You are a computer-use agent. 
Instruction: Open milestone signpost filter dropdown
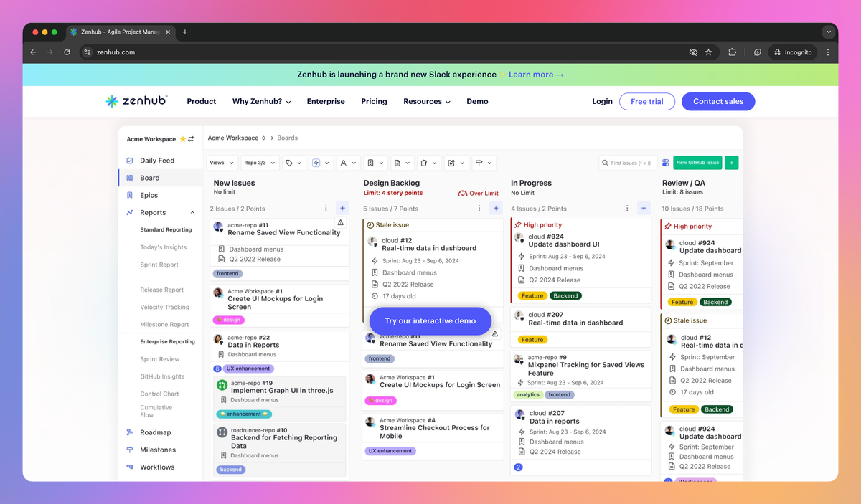(x=484, y=163)
